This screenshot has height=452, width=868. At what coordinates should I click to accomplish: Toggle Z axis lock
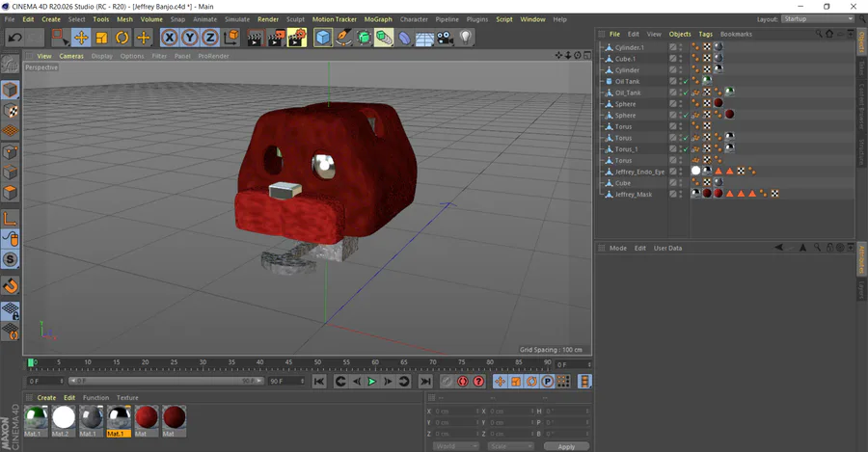[x=210, y=38]
